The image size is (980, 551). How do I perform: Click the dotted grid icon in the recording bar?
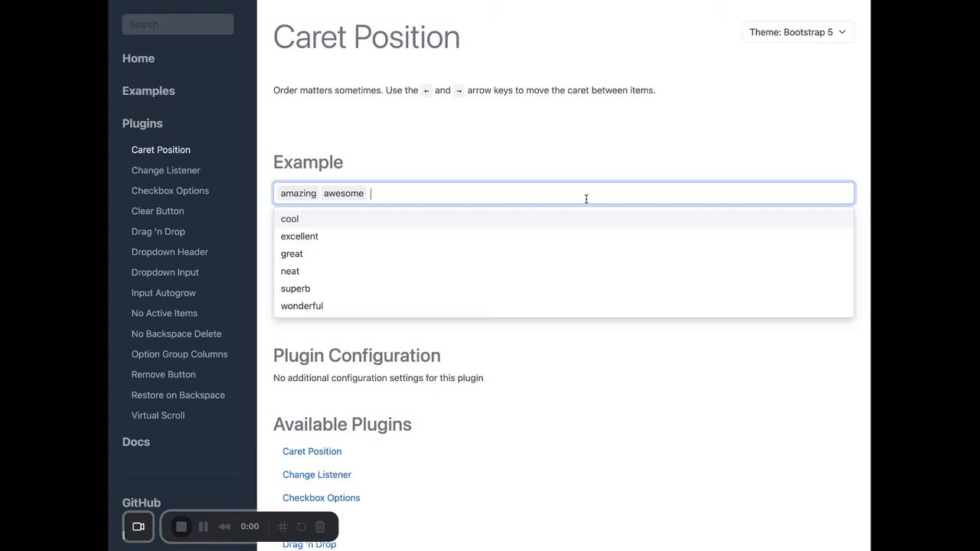283,527
